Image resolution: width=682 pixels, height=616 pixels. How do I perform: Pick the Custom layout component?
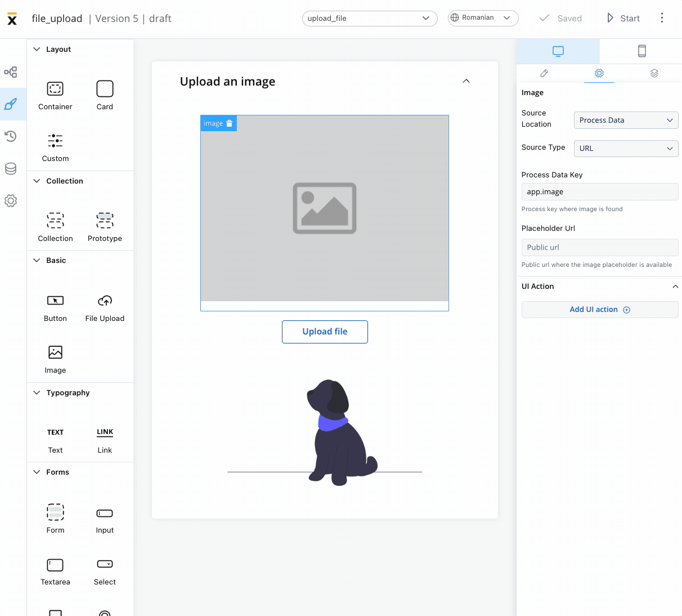pyautogui.click(x=55, y=148)
